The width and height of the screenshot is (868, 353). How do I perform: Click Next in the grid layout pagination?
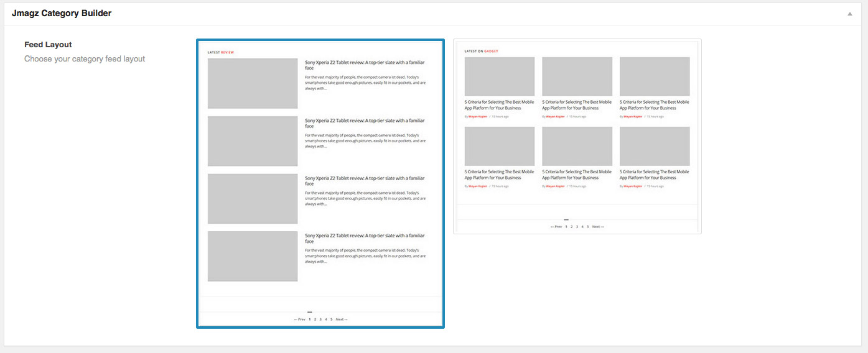pos(598,227)
